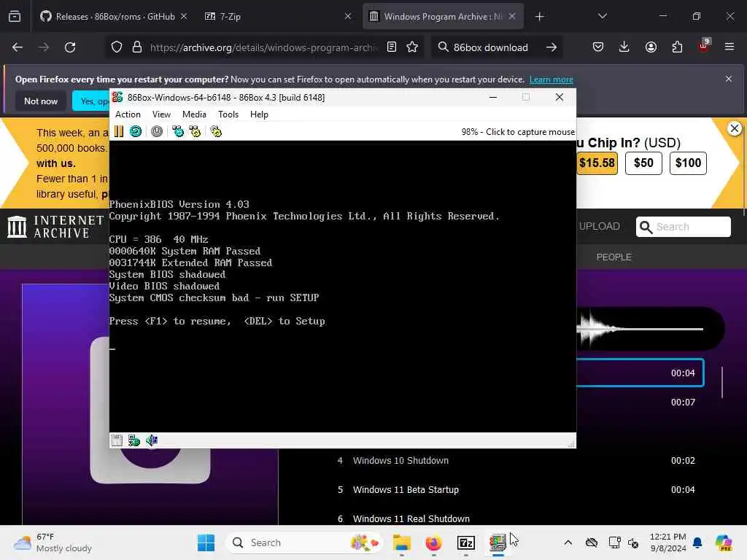
Task: Expand the hidden system tray icons chevron
Action: click(x=568, y=542)
